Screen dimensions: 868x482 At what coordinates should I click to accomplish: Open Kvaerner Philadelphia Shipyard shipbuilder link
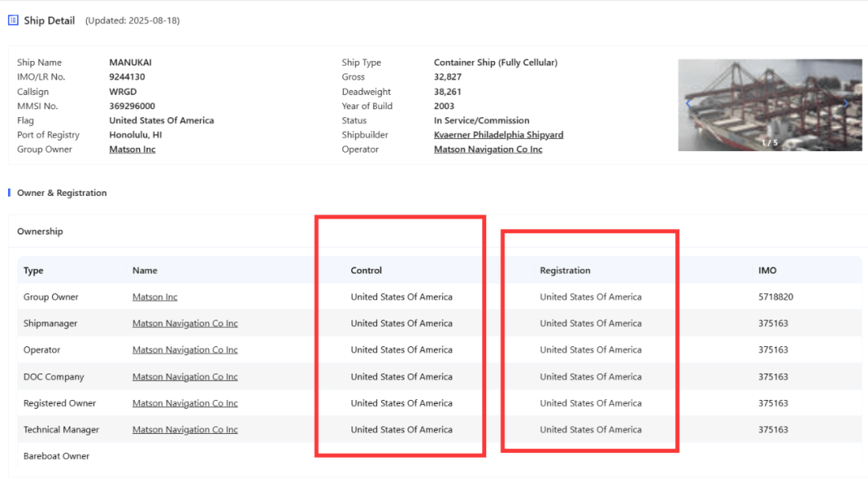(x=498, y=135)
